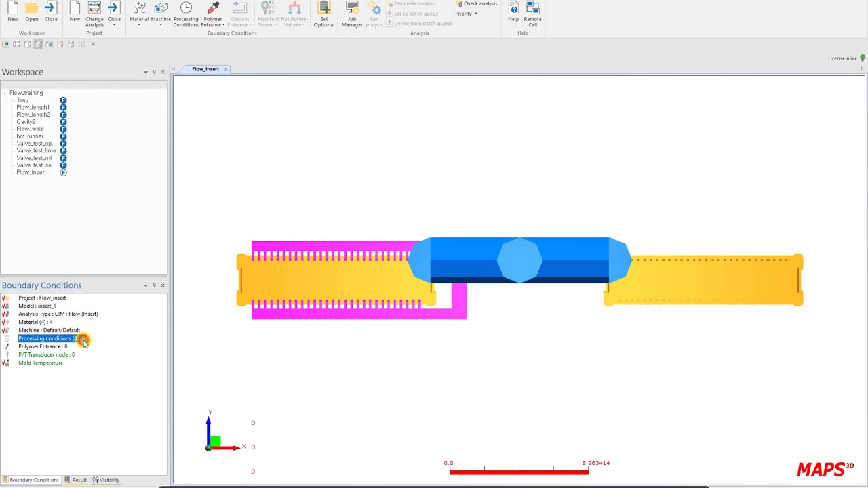Select the Cavity2 project
Screen dimensions: 868x488
point(26,122)
